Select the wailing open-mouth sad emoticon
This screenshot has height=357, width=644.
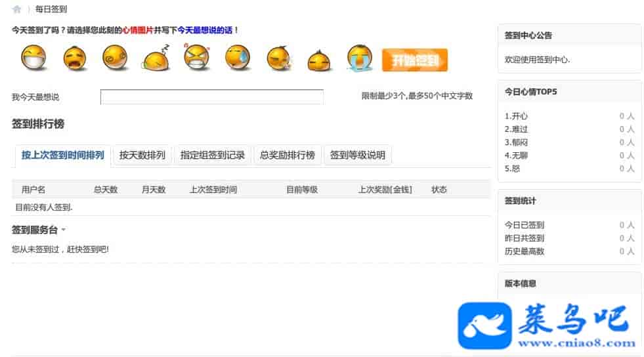coord(75,58)
